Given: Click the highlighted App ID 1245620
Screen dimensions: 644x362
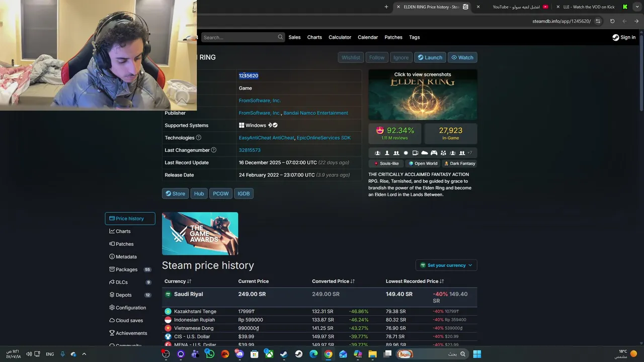Looking at the screenshot, I should (249, 75).
